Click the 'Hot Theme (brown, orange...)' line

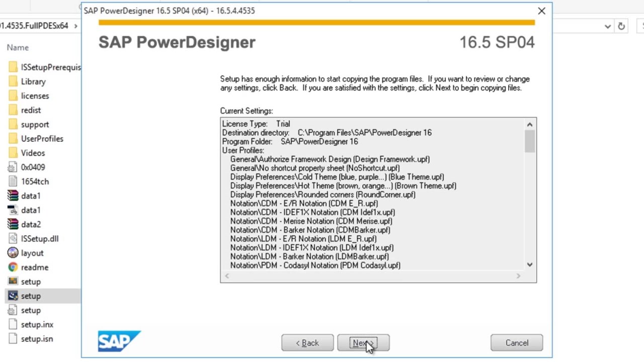(x=343, y=186)
